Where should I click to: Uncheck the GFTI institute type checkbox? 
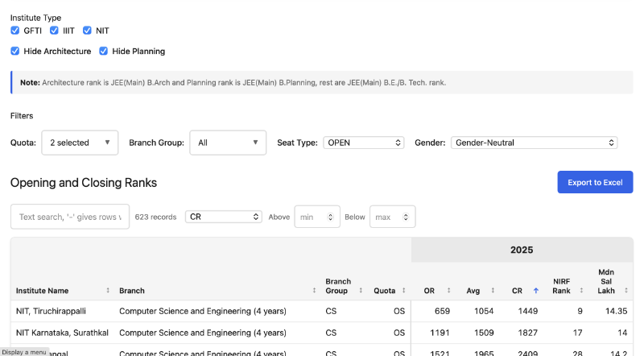click(15, 31)
